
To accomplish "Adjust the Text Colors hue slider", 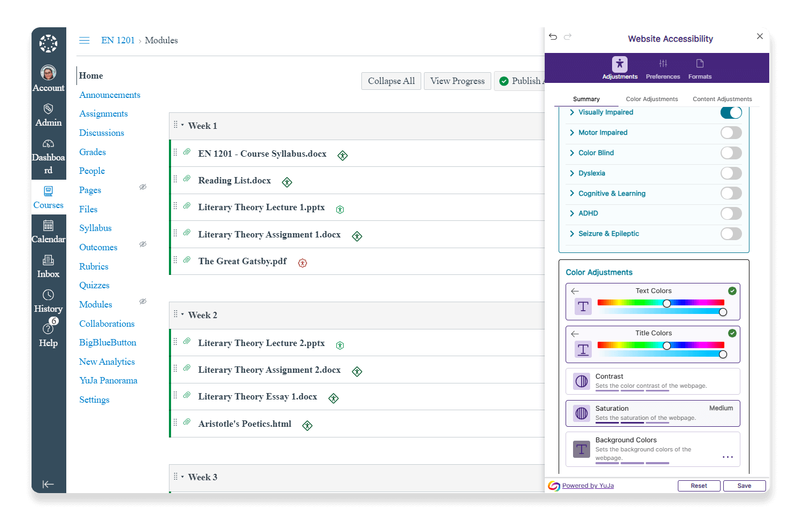I will [667, 303].
